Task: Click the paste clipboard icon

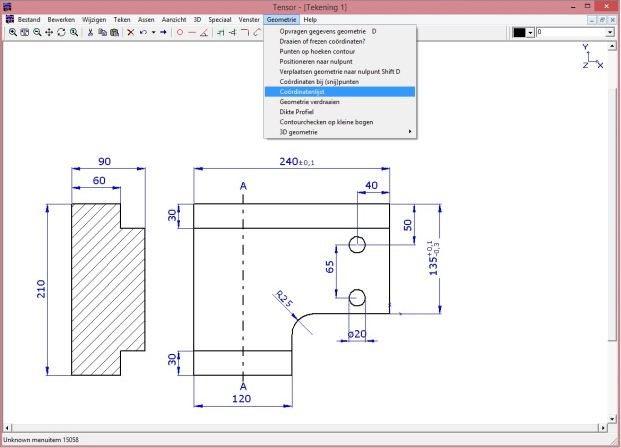Action: pyautogui.click(x=114, y=32)
